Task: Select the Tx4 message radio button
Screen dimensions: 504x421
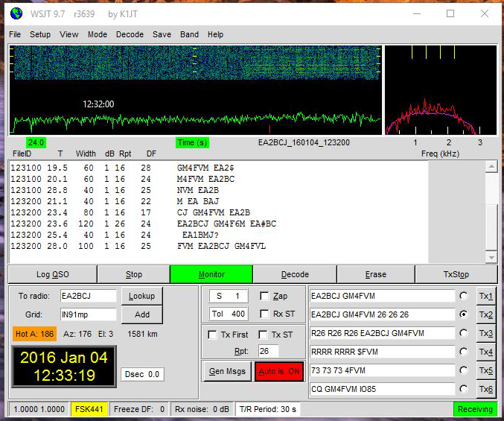Action: [464, 352]
